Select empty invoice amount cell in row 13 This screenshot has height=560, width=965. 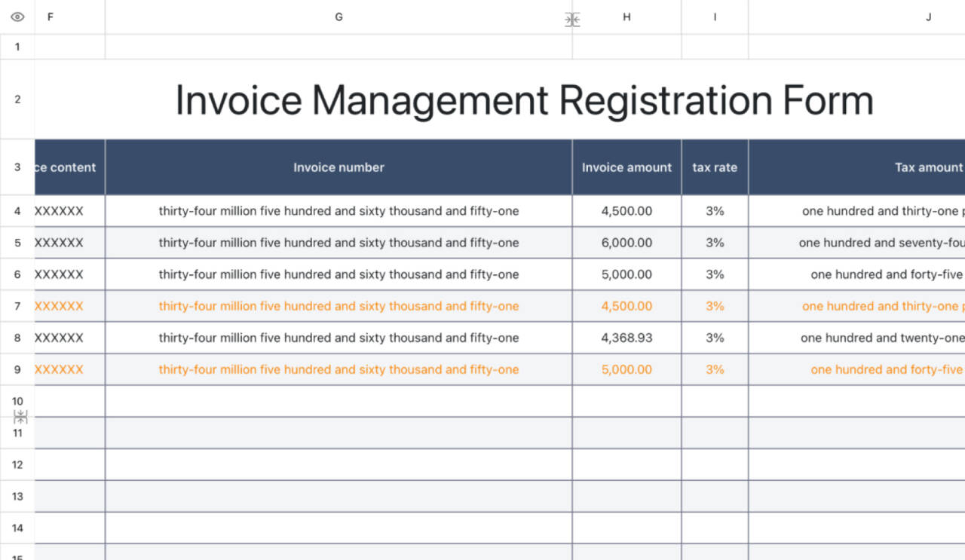tap(626, 496)
